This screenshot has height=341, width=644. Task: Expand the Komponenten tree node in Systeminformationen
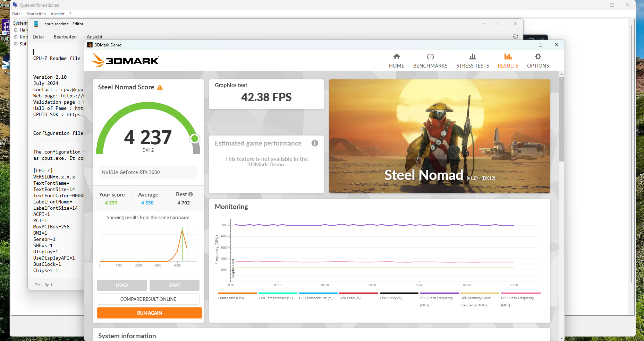[16, 37]
